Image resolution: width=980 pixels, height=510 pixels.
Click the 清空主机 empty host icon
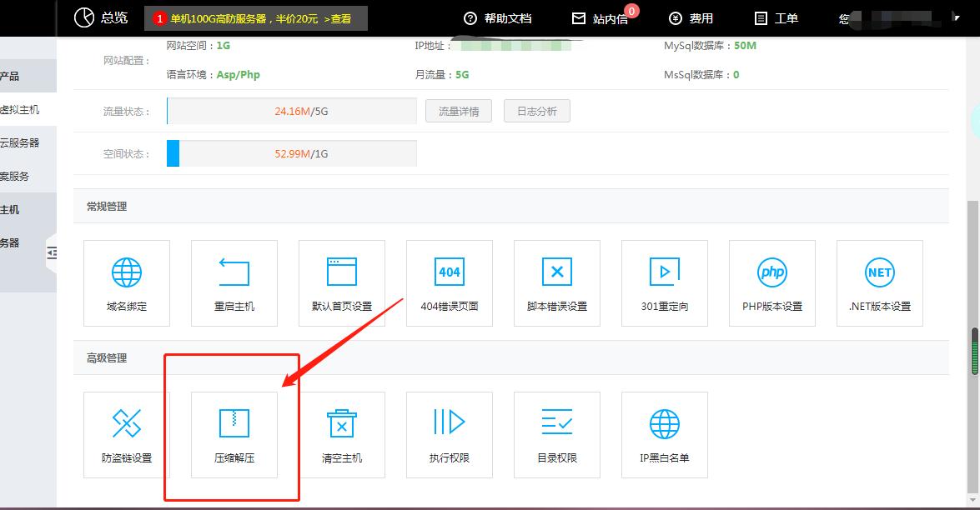(x=341, y=434)
